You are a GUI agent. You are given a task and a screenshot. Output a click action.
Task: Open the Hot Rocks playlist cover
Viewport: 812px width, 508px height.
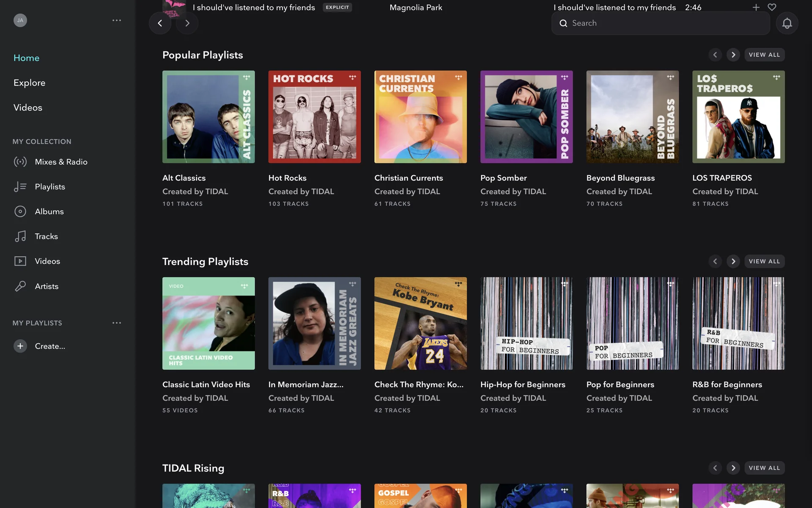click(314, 117)
